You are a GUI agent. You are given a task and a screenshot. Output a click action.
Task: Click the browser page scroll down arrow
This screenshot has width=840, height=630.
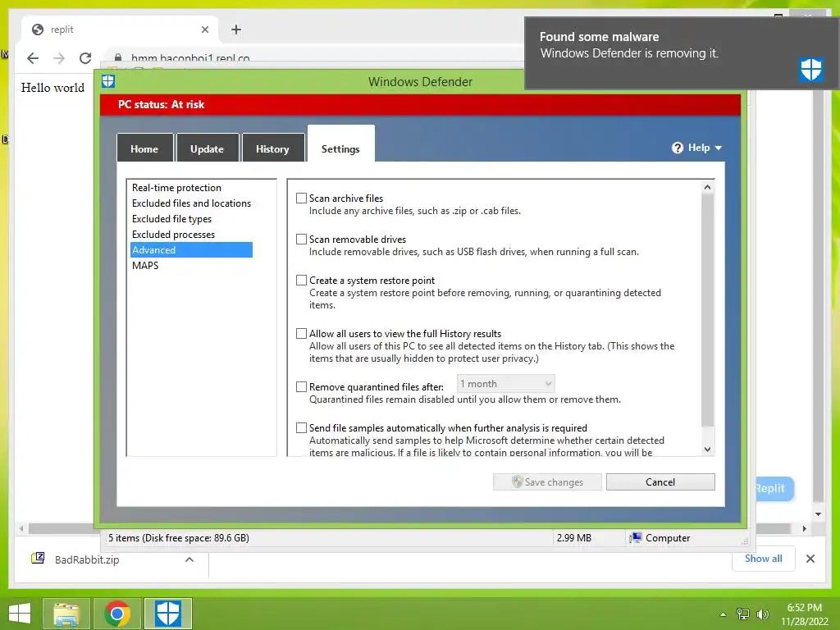(x=818, y=514)
